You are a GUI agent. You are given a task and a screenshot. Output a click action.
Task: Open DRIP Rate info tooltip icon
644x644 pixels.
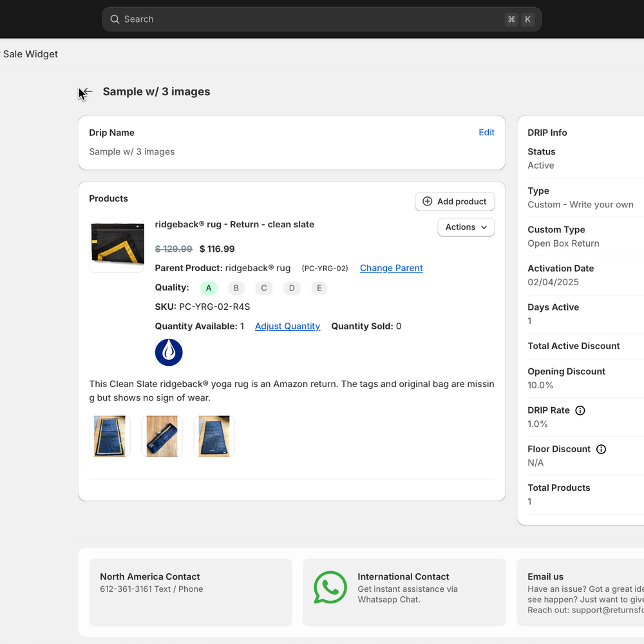[580, 410]
